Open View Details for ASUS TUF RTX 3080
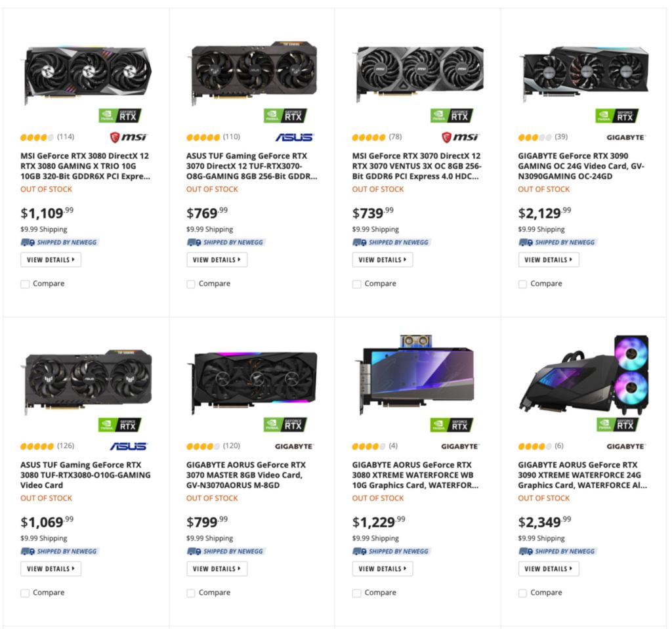The image size is (672, 629). click(x=51, y=569)
